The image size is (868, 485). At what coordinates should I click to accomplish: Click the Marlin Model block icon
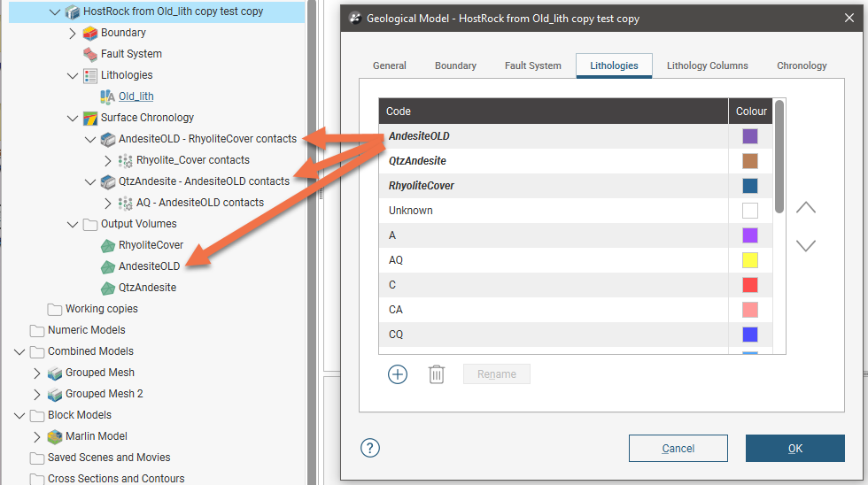point(54,436)
